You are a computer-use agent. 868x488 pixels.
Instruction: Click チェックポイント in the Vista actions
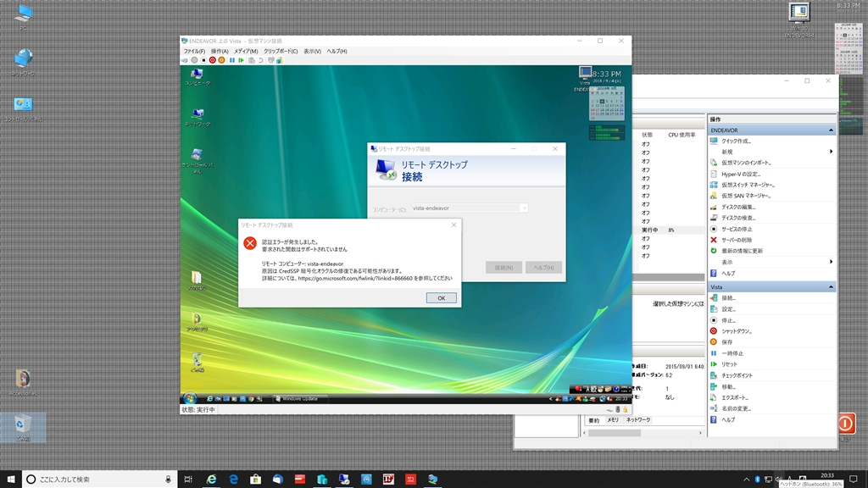click(739, 375)
